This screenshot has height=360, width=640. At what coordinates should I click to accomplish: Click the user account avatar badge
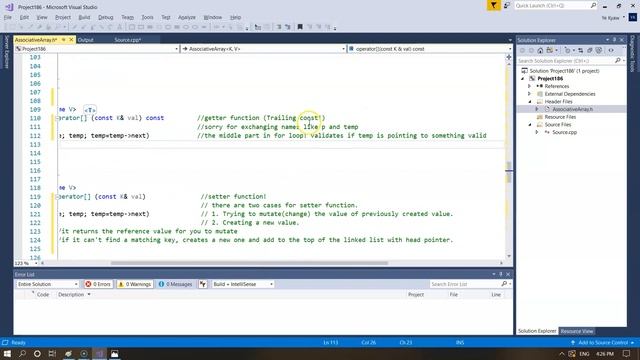(x=633, y=18)
